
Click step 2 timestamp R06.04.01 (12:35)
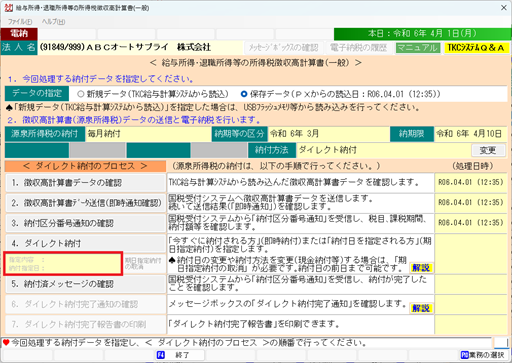click(471, 203)
